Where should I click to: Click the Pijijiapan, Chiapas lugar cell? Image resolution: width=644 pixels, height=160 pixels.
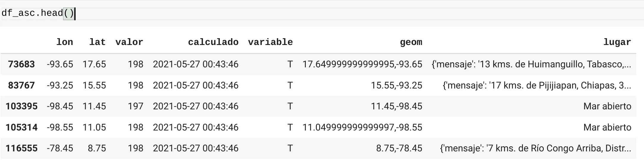(x=537, y=86)
